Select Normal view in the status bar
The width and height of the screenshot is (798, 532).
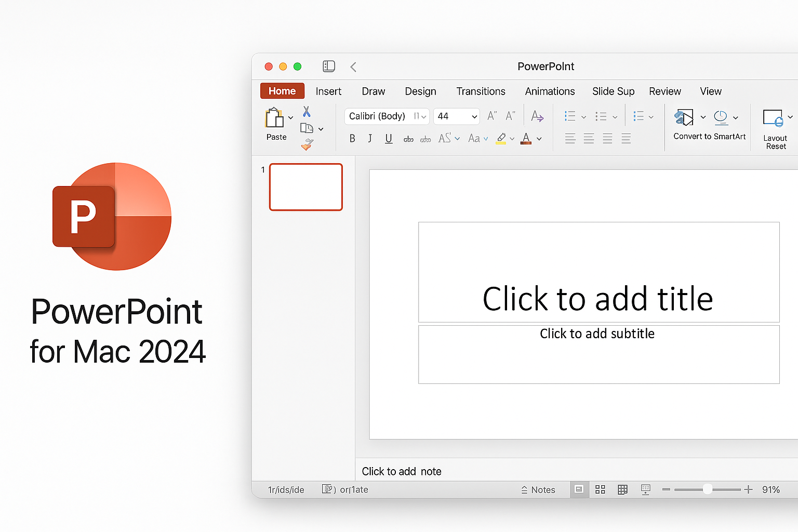(579, 489)
